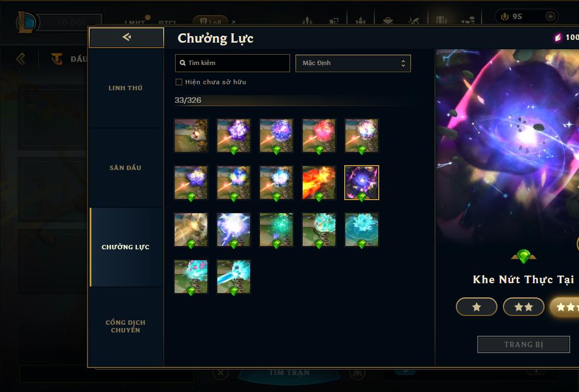This screenshot has width=579, height=392.
Task: Select the pink-teal sparkle boom thumbnail
Action: pyautogui.click(x=191, y=277)
